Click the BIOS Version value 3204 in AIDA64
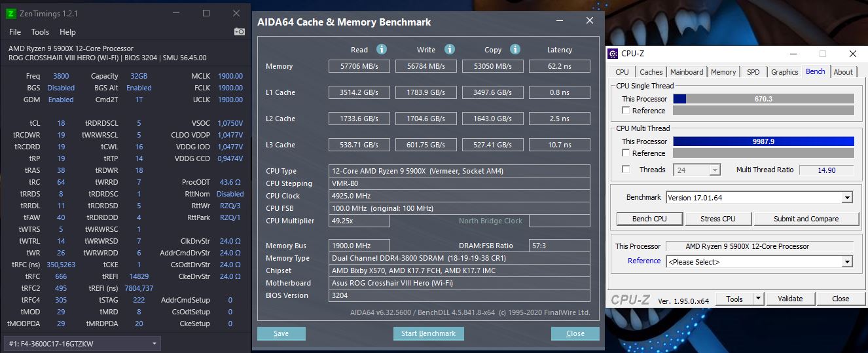The height and width of the screenshot is (353, 868). [x=460, y=295]
